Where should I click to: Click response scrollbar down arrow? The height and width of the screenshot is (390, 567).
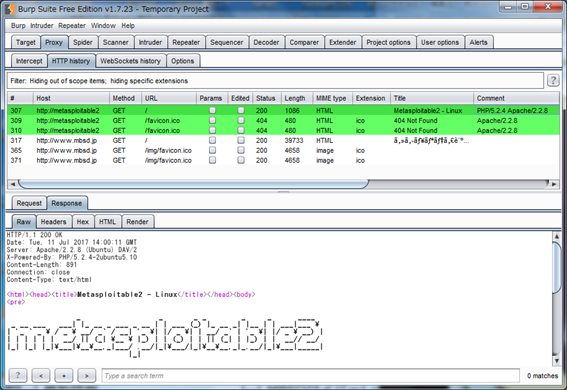(x=557, y=360)
